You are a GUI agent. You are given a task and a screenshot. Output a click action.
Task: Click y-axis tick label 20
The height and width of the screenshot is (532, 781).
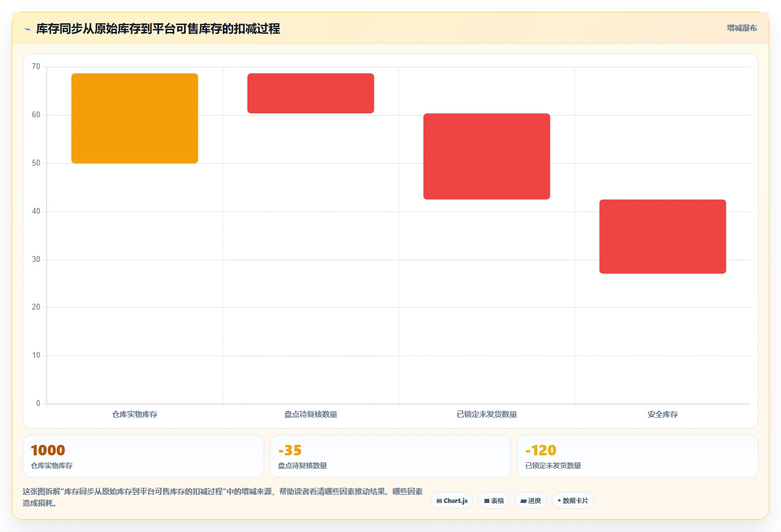coord(36,307)
